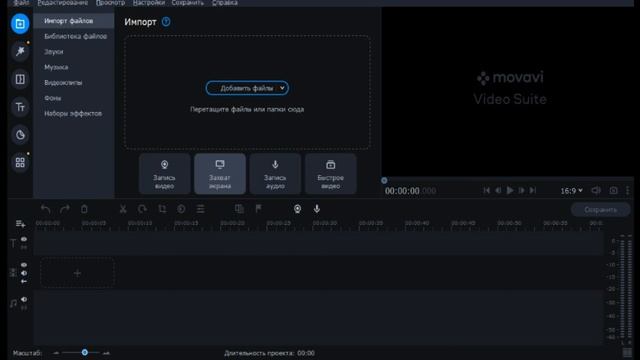640x360 pixels.
Task: Open the Справка menu
Action: tap(224, 3)
